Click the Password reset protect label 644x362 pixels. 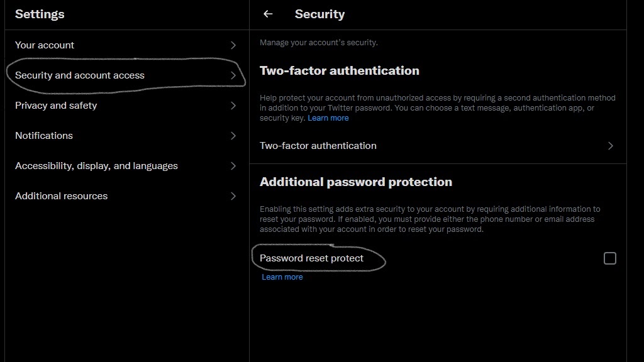(311, 258)
